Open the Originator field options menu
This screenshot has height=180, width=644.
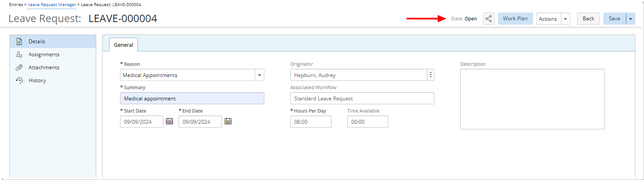tap(430, 75)
